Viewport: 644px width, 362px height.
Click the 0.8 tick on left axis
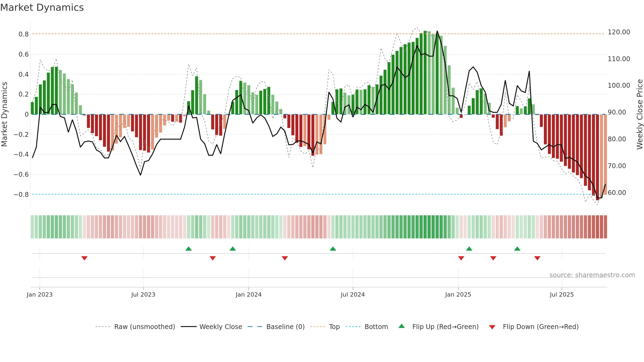[24, 34]
